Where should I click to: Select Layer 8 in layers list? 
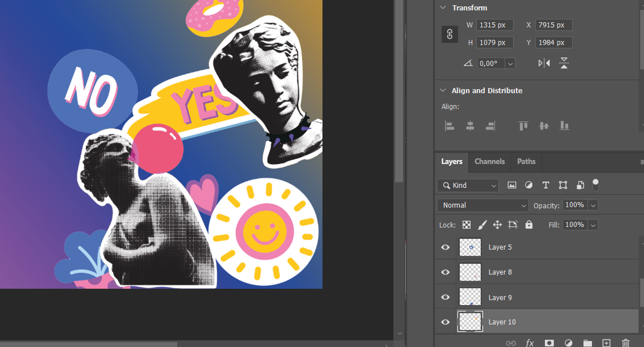pos(500,272)
